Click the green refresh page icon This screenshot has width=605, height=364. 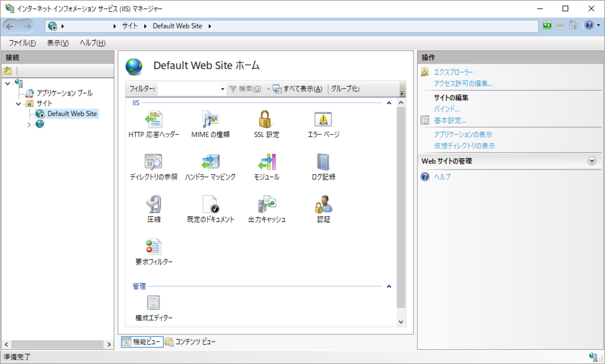coord(547,25)
